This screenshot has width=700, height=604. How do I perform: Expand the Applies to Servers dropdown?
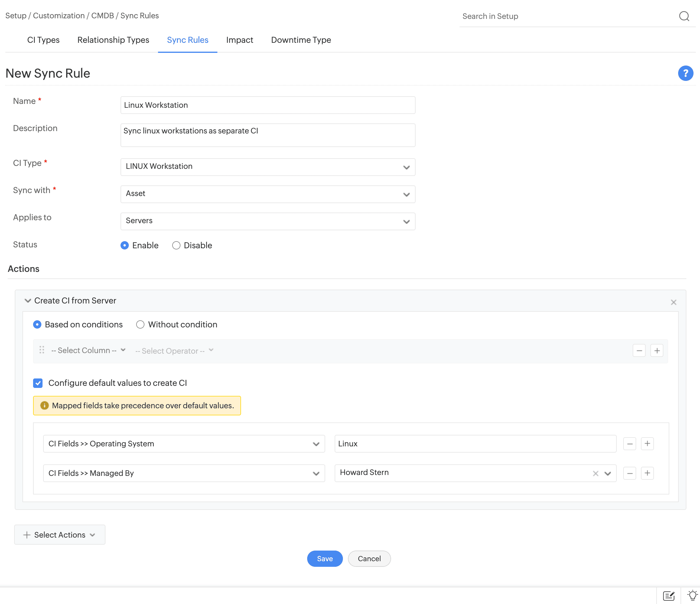pyautogui.click(x=268, y=221)
